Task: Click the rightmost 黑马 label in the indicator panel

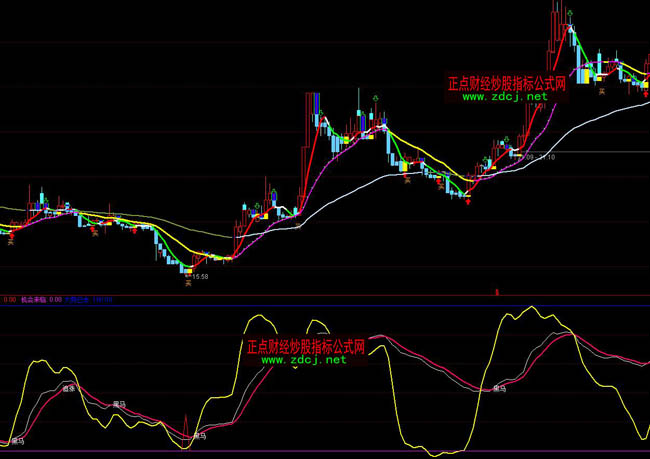Action: (x=486, y=388)
